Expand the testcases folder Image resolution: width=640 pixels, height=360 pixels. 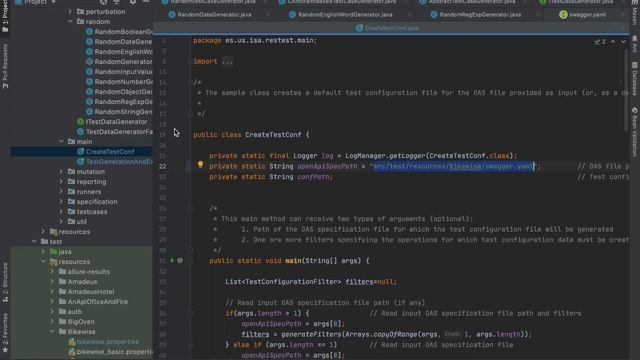click(61, 211)
